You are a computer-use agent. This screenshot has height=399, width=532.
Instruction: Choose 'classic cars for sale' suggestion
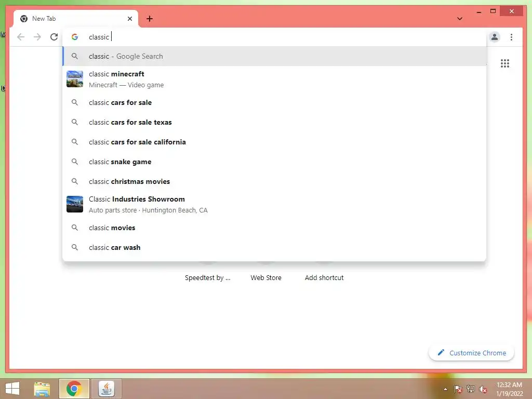tap(274, 102)
